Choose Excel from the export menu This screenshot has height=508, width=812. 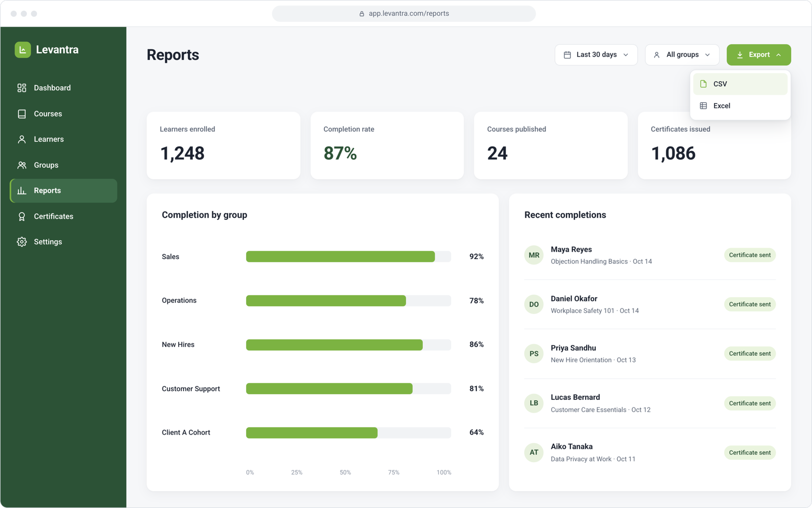coord(740,106)
